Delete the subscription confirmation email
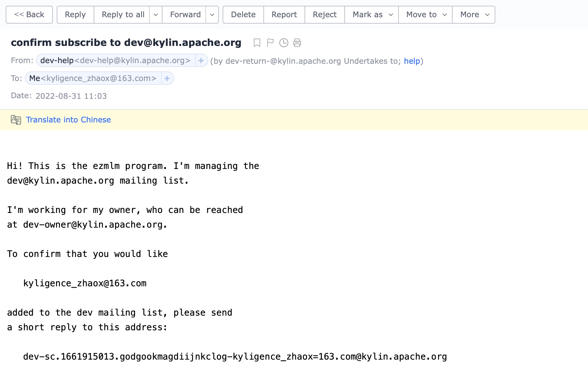The width and height of the screenshot is (588, 373). pos(243,15)
